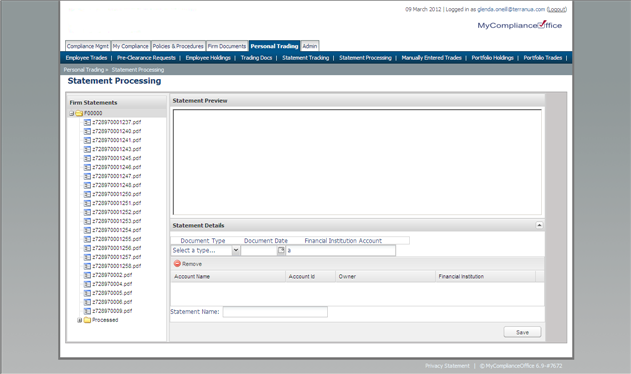Viewport: 631px width, 374px height.
Task: Click the Owner column header
Action: [x=386, y=277]
